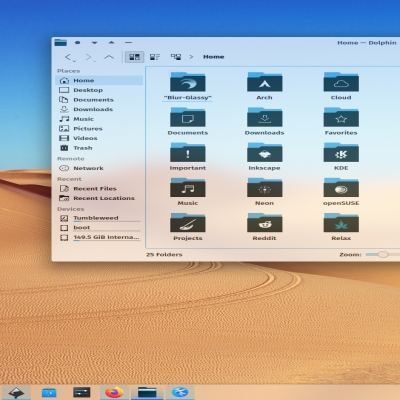The width and height of the screenshot is (400, 400).
Task: Click the keep-above up-arrow titlebar button
Action: click(x=111, y=43)
